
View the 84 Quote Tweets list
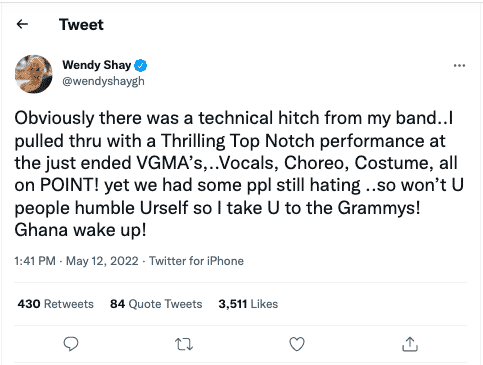(x=156, y=304)
